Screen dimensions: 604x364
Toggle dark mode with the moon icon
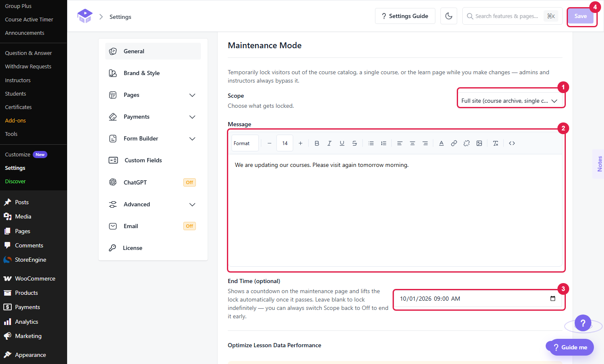click(x=449, y=16)
